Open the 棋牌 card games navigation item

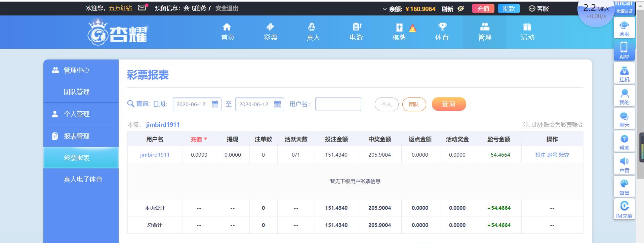[399, 32]
